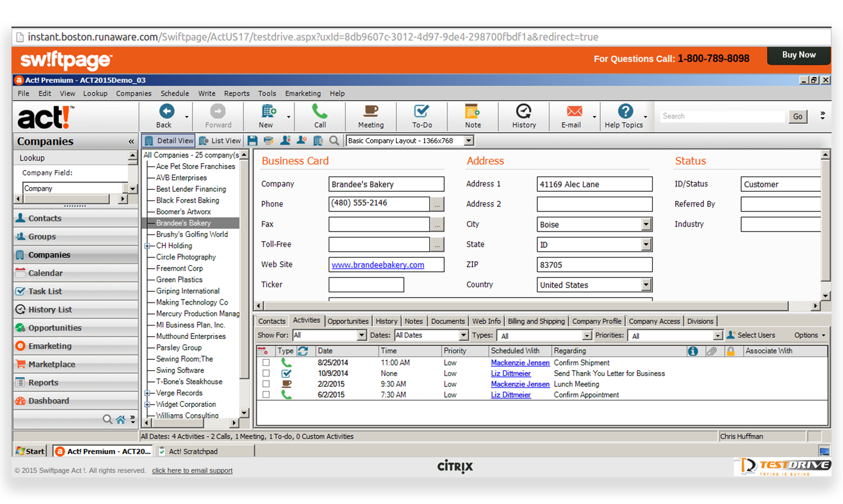This screenshot has height=504, width=843.
Task: Click the To-Do checkmark toolbar icon
Action: (x=421, y=111)
